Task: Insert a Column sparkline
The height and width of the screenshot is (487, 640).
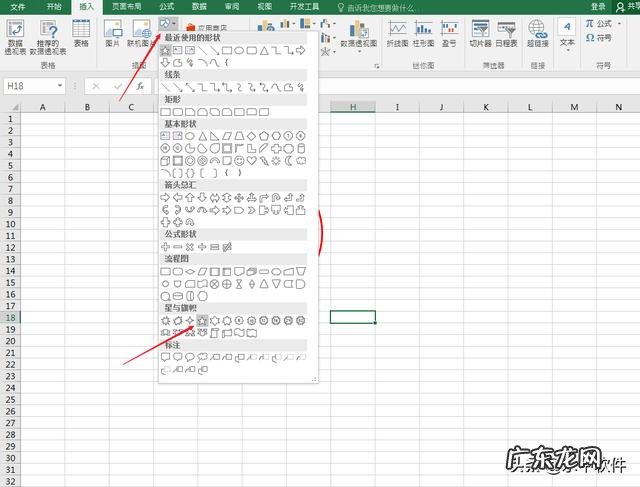Action: (424, 33)
